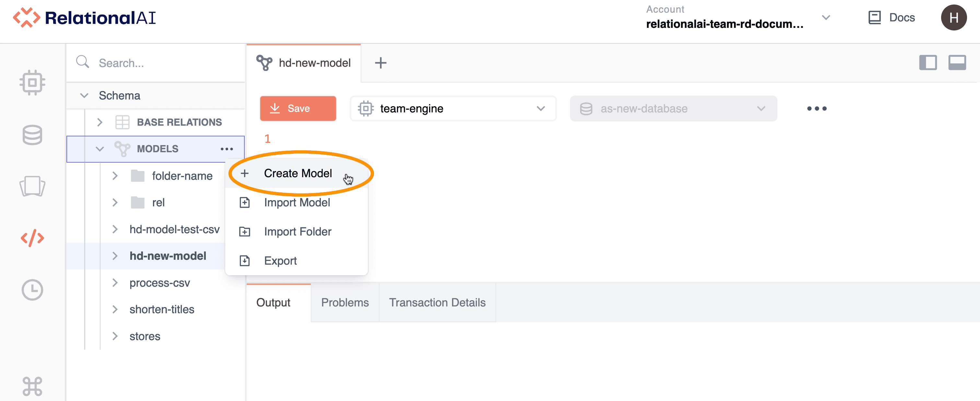Click the keyboard command shortcuts icon
Screen dimensions: 980x401
tap(32, 386)
